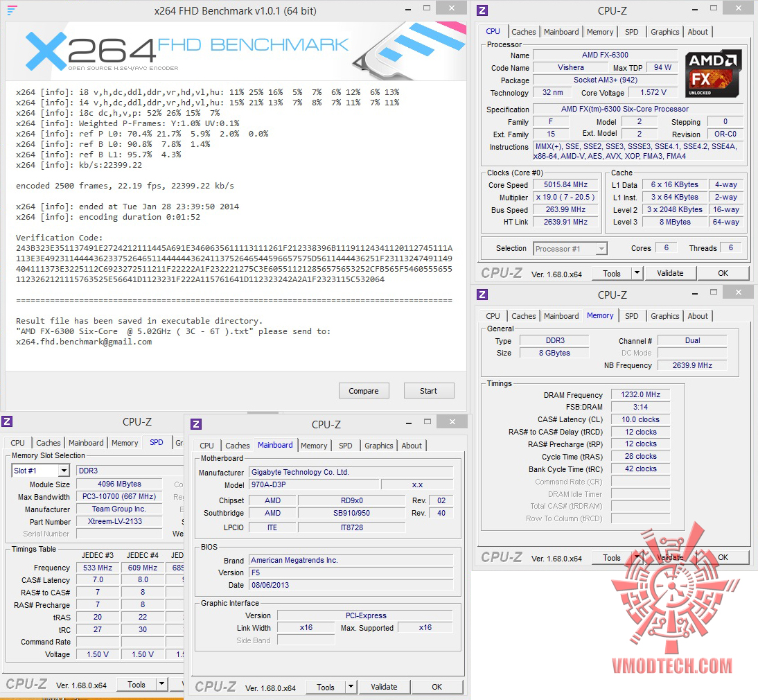The height and width of the screenshot is (700, 758).
Task: Expand the Tools dropdown arrow in the CPU window
Action: [x=637, y=273]
